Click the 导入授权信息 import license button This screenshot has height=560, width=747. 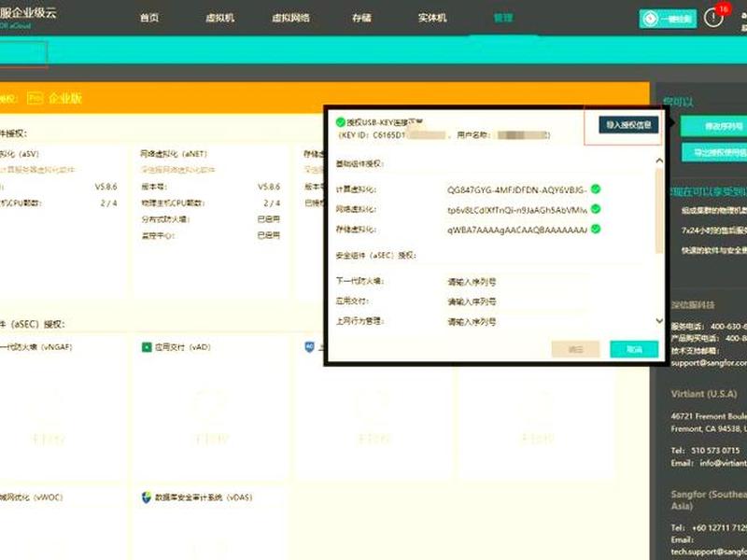(628, 125)
